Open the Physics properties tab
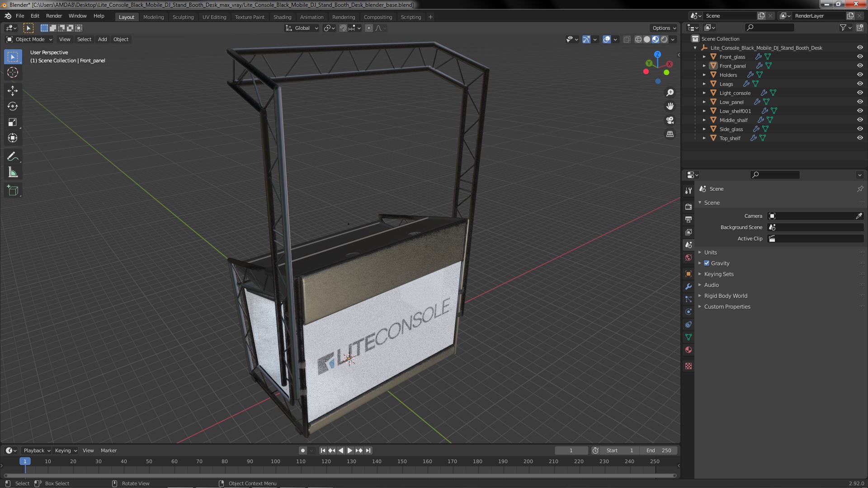The image size is (868, 488). 689,312
